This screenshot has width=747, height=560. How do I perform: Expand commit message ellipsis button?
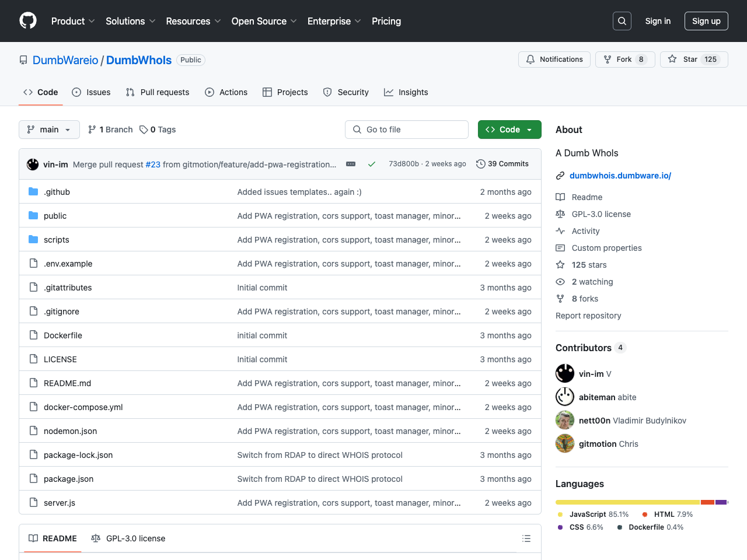click(351, 164)
